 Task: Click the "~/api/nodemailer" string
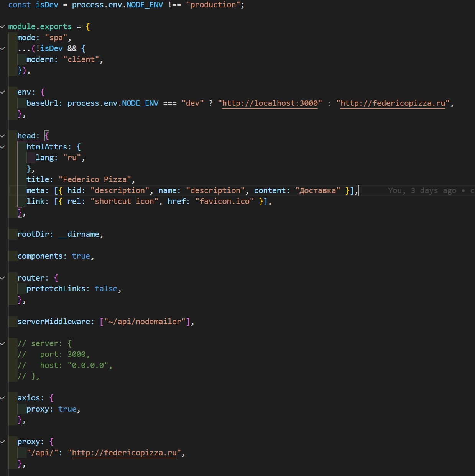pos(145,322)
